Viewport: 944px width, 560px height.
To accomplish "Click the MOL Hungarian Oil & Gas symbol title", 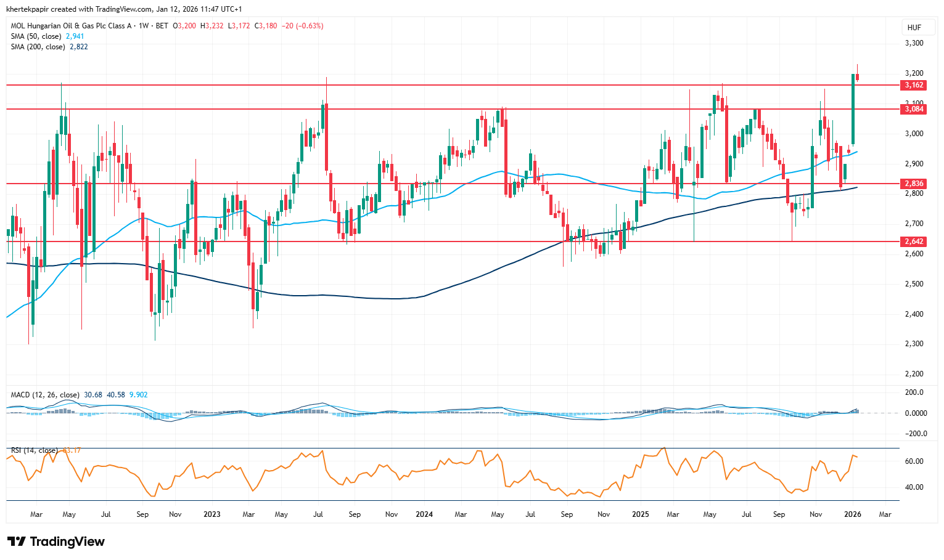I will pos(71,26).
